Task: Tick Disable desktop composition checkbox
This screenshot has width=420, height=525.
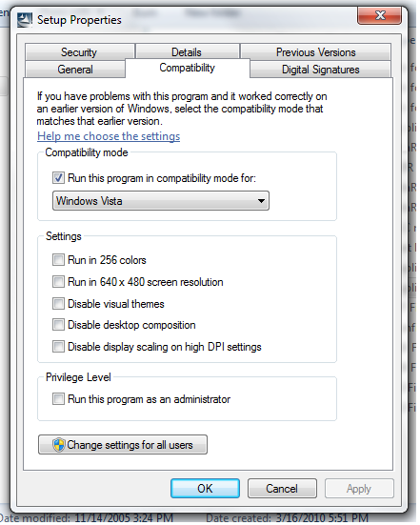Action: 58,325
